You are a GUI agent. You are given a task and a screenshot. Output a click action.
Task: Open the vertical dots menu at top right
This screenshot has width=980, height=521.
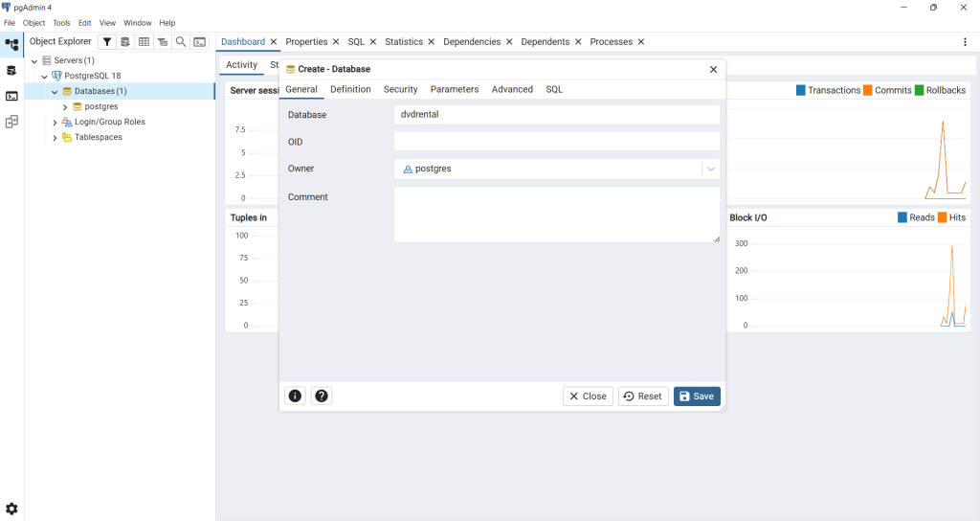tap(965, 42)
